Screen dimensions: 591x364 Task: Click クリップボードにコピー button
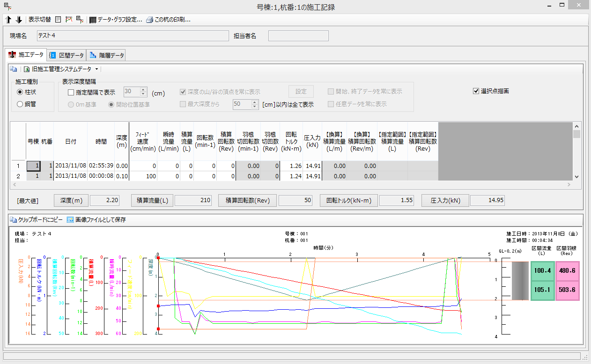click(x=37, y=219)
